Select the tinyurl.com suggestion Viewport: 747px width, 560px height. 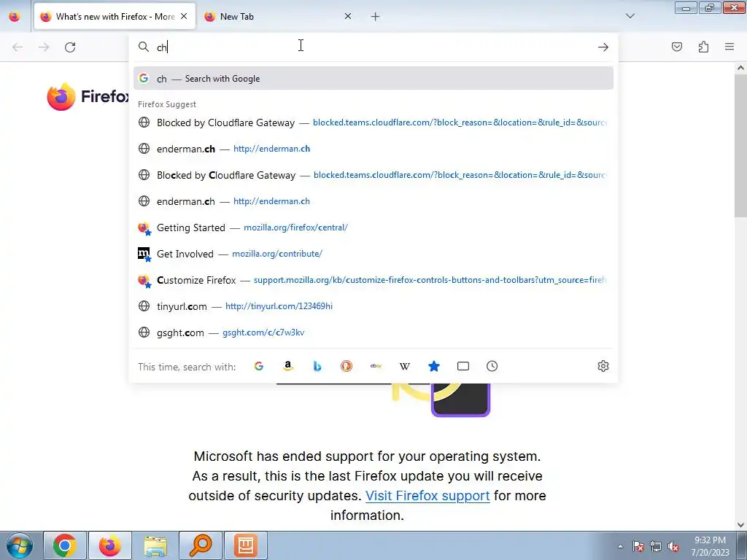(x=373, y=306)
